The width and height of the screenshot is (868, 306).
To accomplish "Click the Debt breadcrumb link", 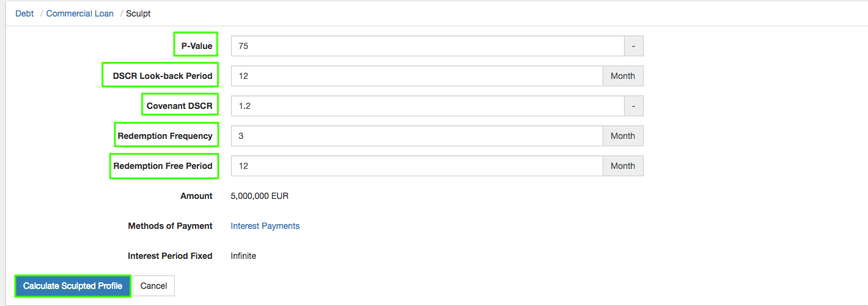I will pos(24,13).
